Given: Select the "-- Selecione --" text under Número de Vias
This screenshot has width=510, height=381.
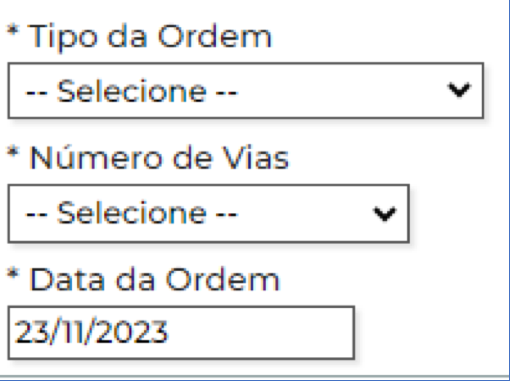Looking at the screenshot, I should [131, 213].
